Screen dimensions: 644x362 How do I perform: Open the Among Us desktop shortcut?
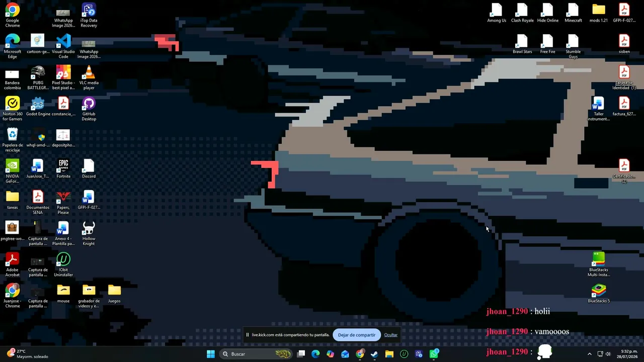click(497, 13)
